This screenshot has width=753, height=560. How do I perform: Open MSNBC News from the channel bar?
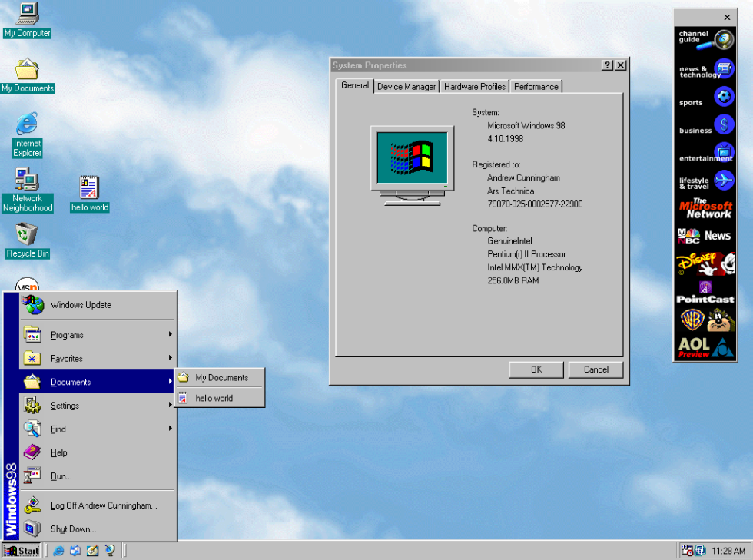(x=705, y=236)
